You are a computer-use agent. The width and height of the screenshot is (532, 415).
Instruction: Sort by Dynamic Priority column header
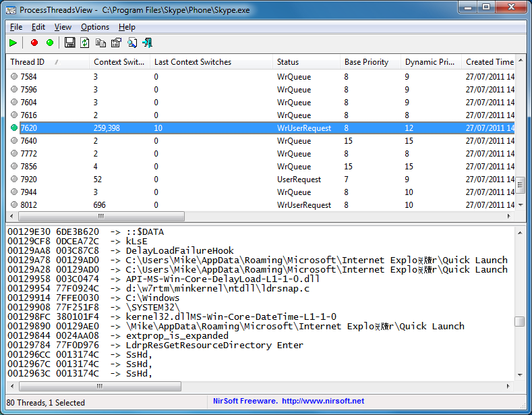pyautogui.click(x=432, y=62)
